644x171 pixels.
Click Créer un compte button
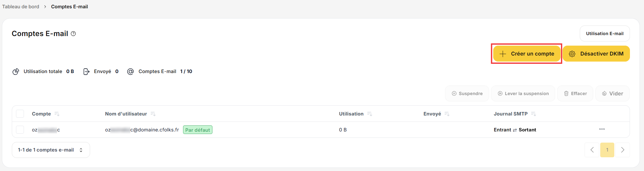click(x=527, y=54)
